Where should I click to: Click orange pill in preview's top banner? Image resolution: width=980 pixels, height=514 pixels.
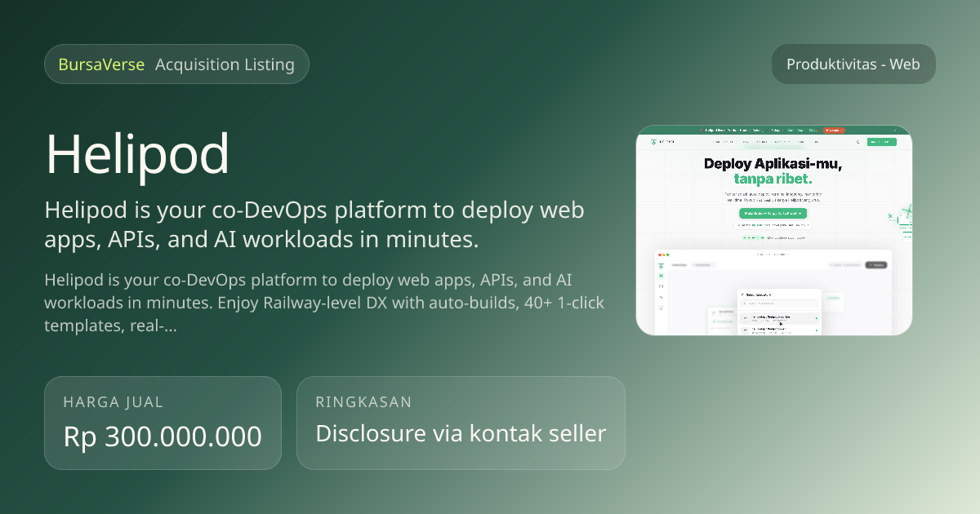coord(834,130)
